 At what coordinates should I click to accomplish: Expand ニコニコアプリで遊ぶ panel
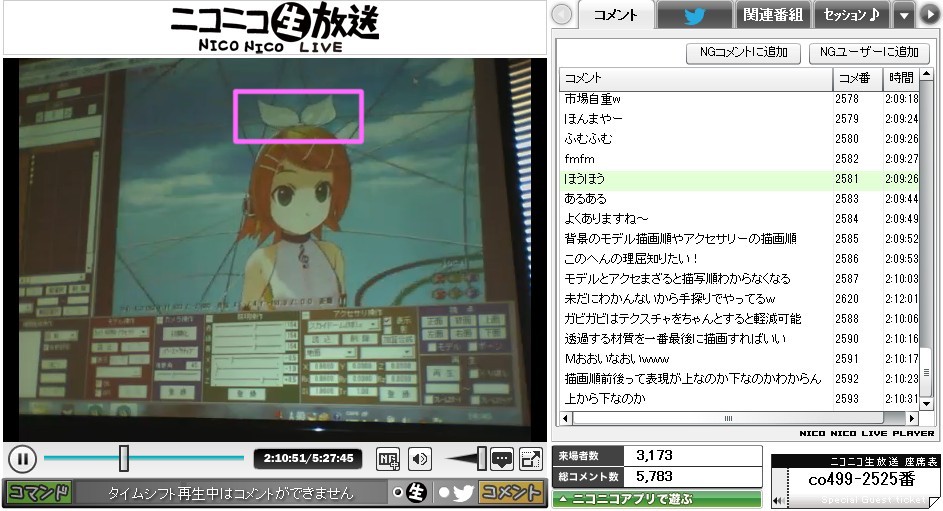657,499
